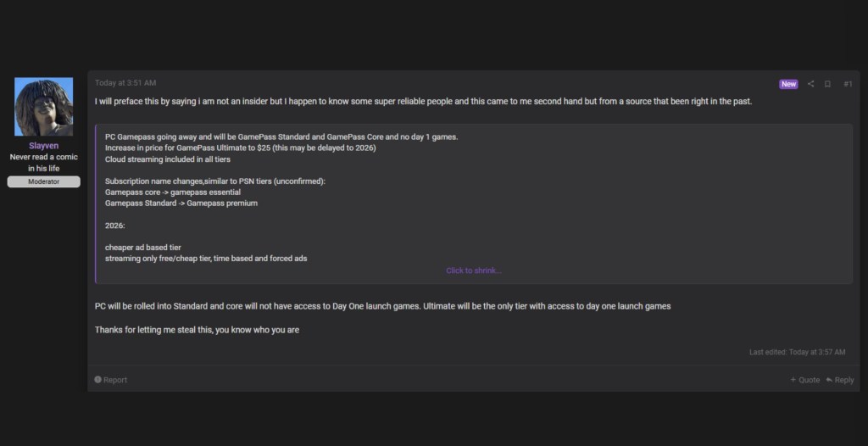868x446 pixels.
Task: Collapse quote with Click to shrink
Action: click(474, 270)
